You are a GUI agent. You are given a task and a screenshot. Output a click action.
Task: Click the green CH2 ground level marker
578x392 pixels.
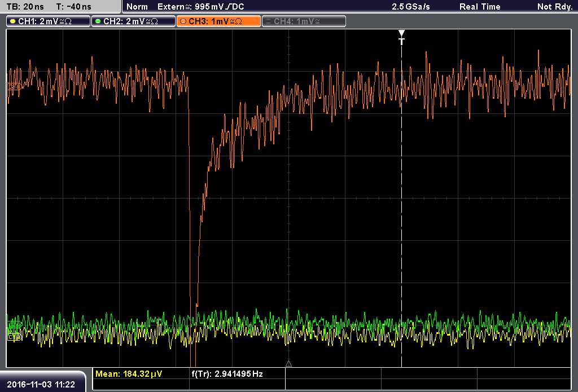pos(14,324)
